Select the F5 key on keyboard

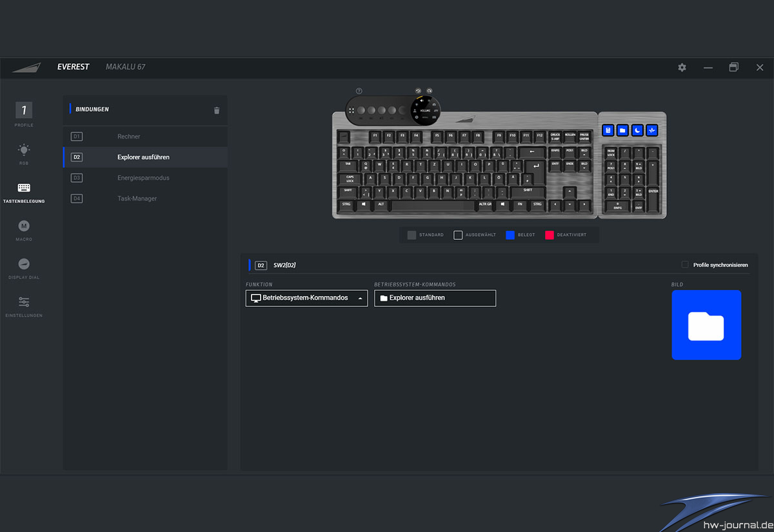437,136
